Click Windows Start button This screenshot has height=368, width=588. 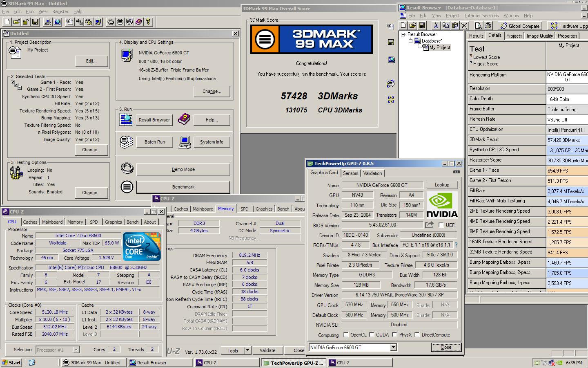[x=11, y=363]
